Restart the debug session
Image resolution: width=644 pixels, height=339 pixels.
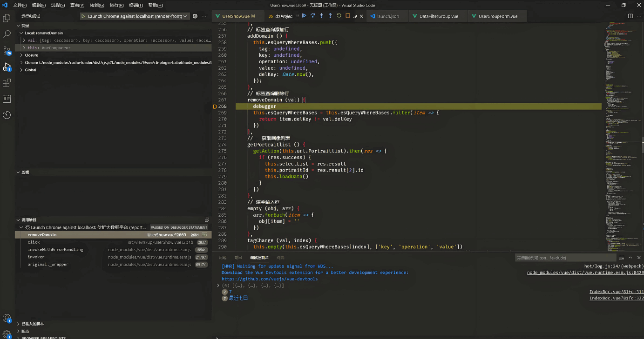click(x=339, y=16)
